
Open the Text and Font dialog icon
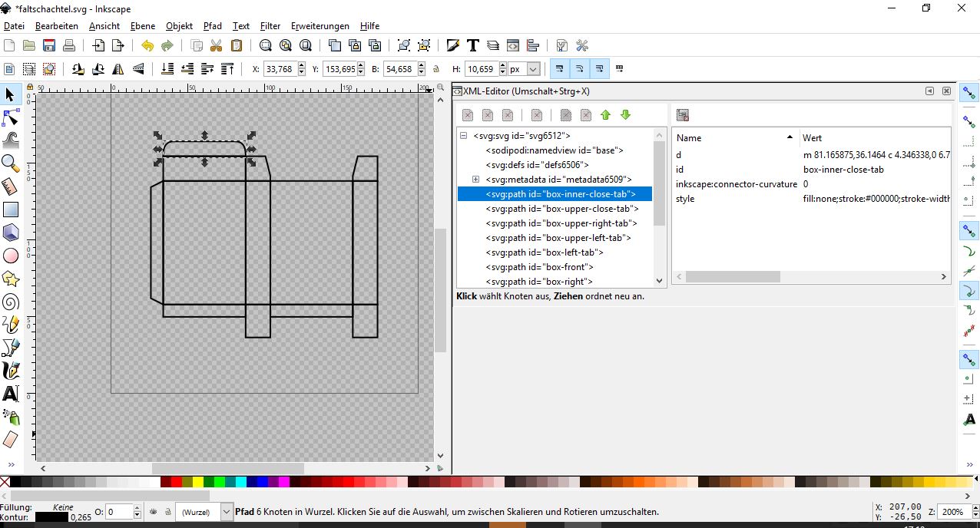point(473,45)
